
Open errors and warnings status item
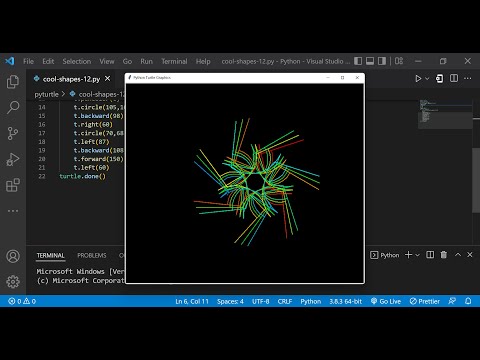pyautogui.click(x=22, y=301)
